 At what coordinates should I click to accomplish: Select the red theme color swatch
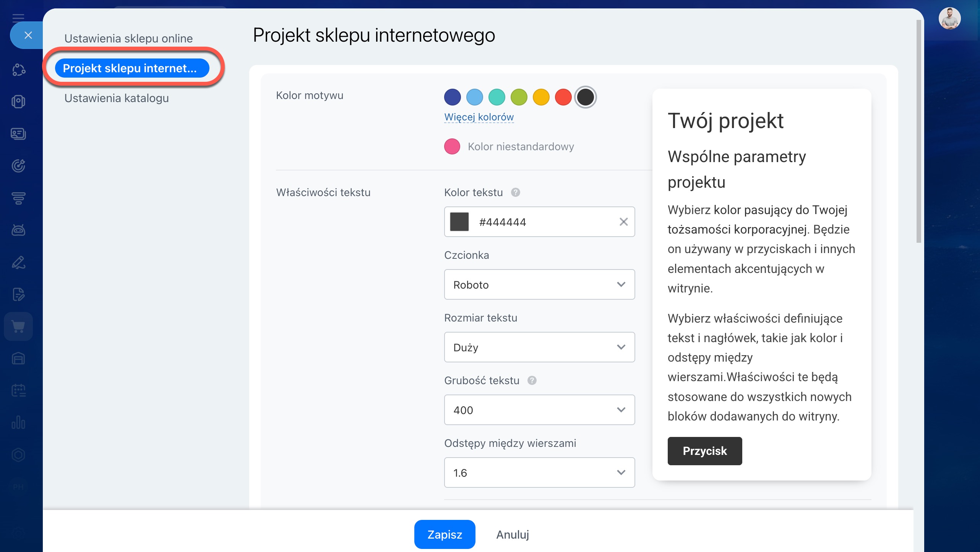(x=563, y=97)
